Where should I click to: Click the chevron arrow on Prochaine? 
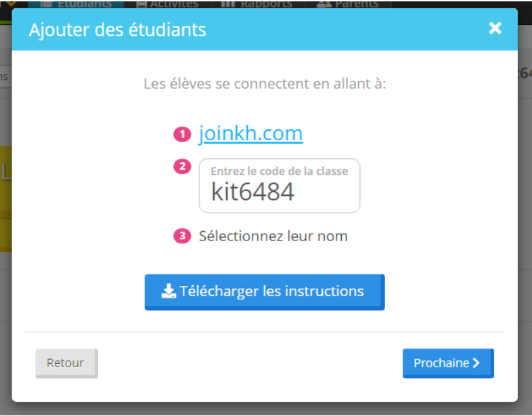coord(476,363)
